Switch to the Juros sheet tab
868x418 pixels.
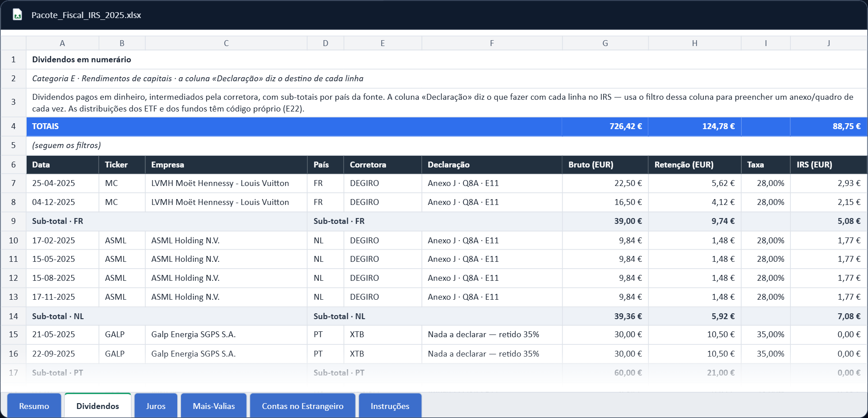point(156,406)
